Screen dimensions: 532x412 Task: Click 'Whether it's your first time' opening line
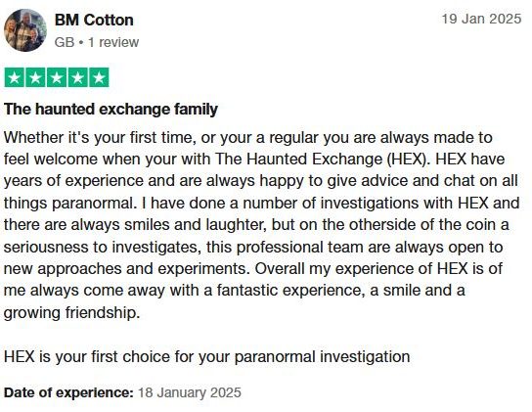click(x=98, y=138)
